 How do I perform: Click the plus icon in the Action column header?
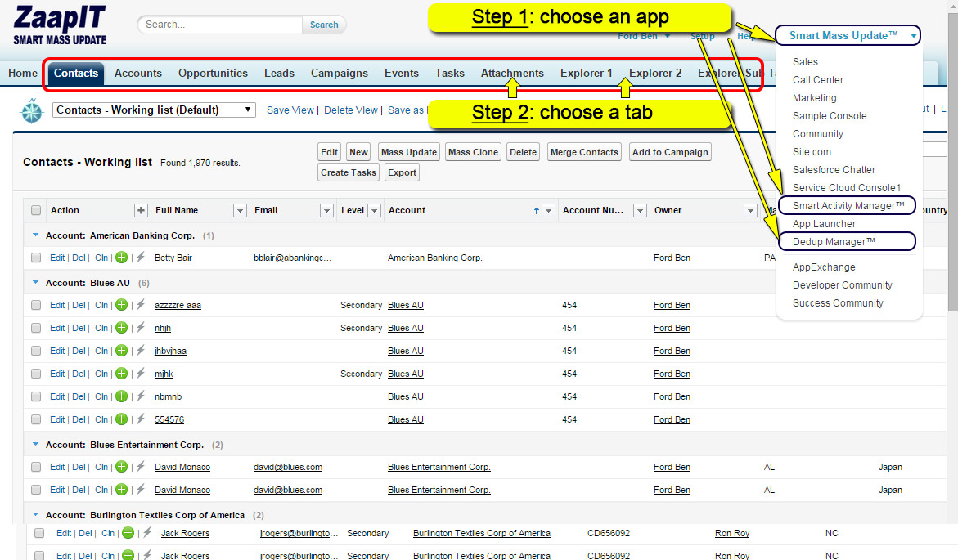pos(141,210)
